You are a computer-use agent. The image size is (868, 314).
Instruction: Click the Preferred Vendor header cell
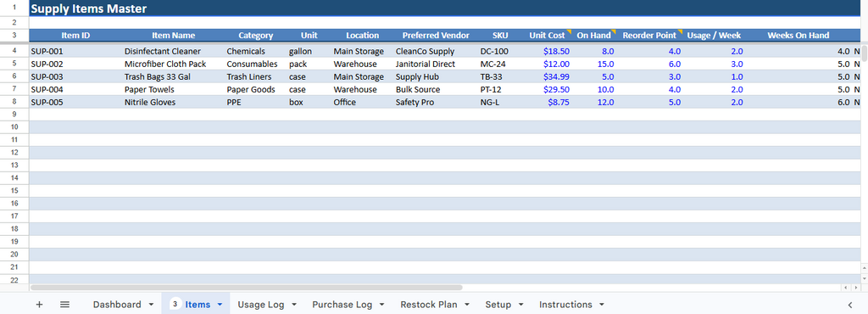[436, 35]
